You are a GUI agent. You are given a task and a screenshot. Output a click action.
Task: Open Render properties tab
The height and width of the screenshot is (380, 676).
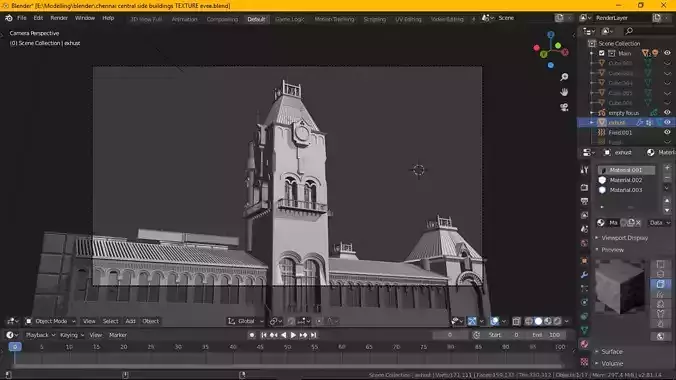tap(584, 188)
